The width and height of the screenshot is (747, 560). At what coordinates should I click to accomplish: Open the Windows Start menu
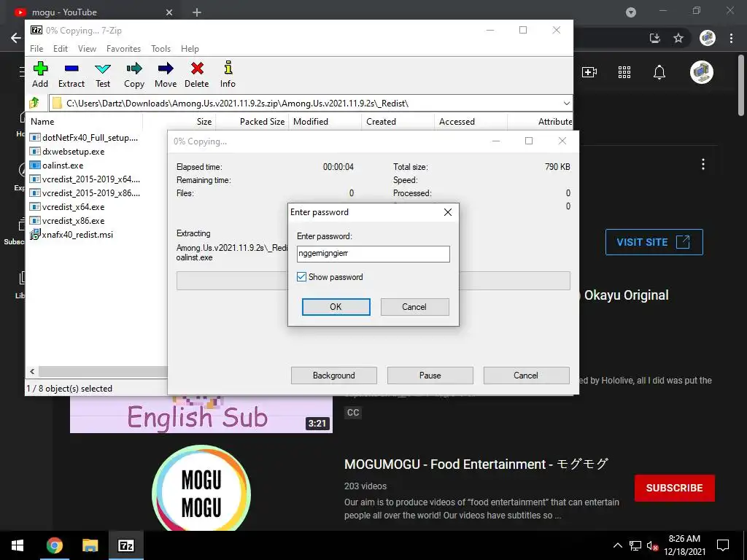pyautogui.click(x=18, y=545)
